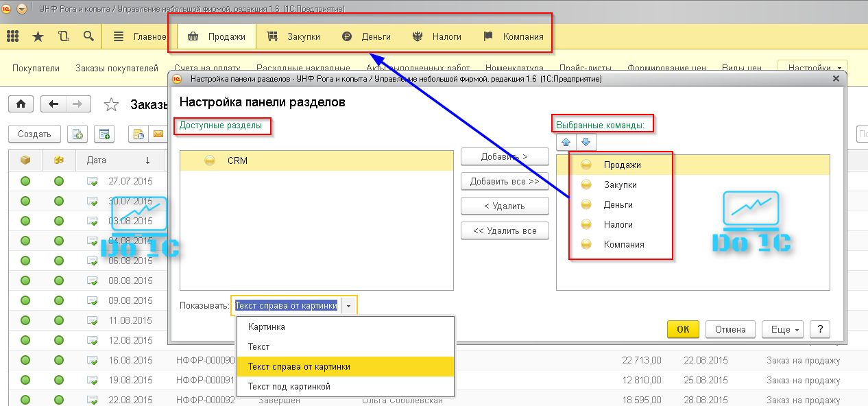868x406 pixels.
Task: Click the Добавить > button
Action: click(x=505, y=156)
